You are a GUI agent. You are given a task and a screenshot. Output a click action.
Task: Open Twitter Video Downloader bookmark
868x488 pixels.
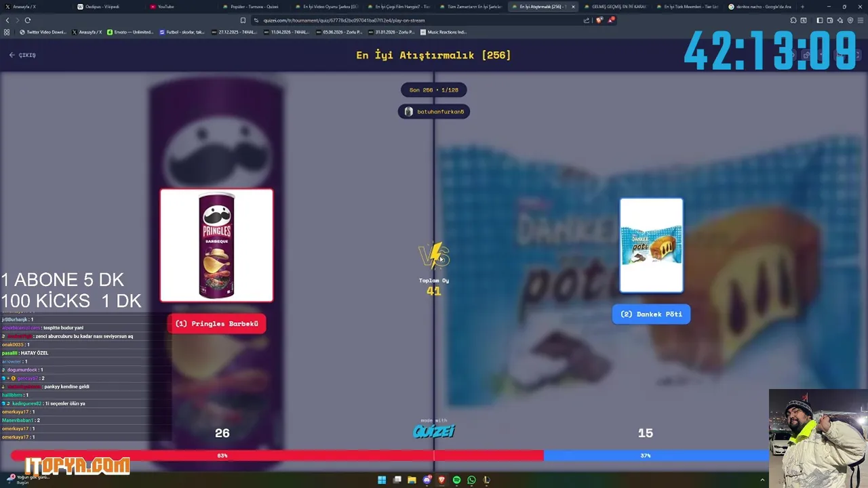[43, 32]
